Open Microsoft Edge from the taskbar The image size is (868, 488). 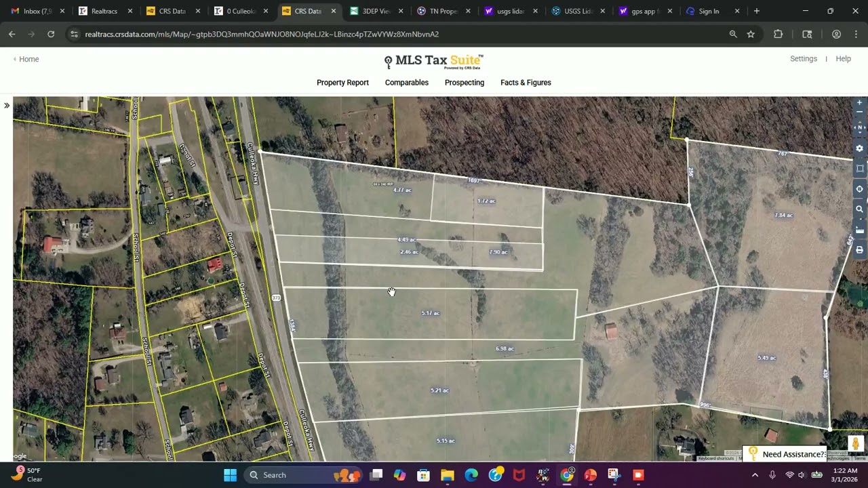click(x=471, y=475)
